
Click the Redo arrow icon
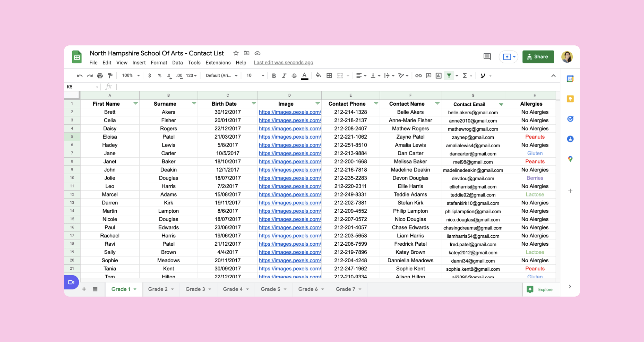coord(90,76)
